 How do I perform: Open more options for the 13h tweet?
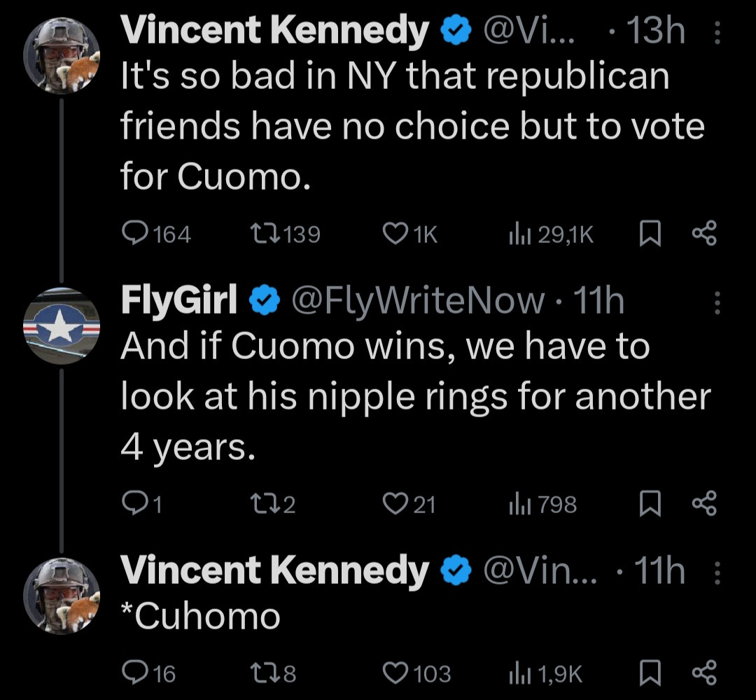(715, 32)
